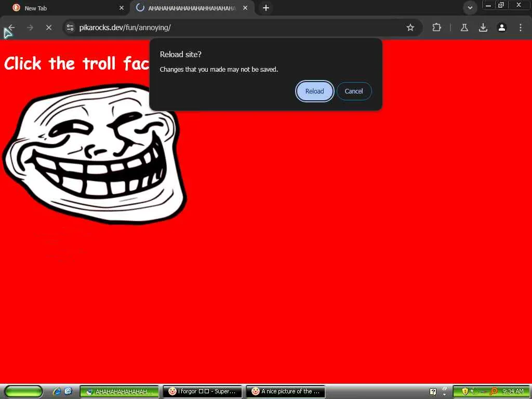The image size is (532, 399).
Task: Click the orange magnifier tray icon
Action: [x=494, y=392]
